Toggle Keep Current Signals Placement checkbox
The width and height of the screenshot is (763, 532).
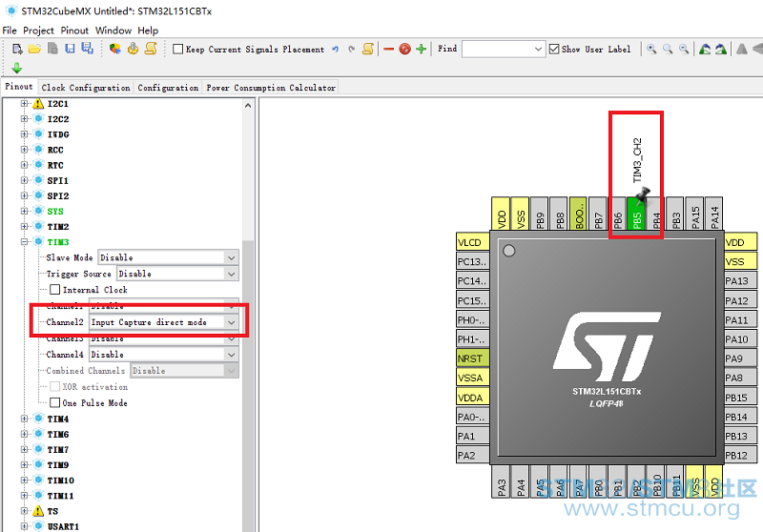point(178,50)
